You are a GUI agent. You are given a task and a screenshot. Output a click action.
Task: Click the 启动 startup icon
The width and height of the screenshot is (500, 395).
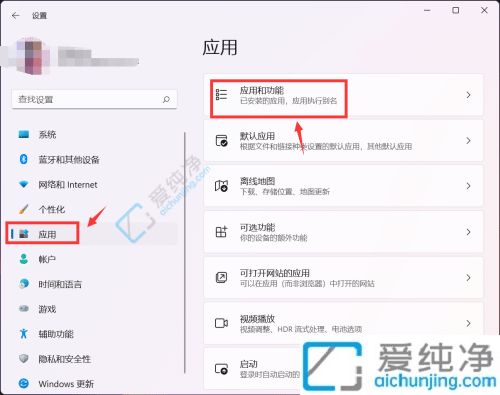coord(221,369)
